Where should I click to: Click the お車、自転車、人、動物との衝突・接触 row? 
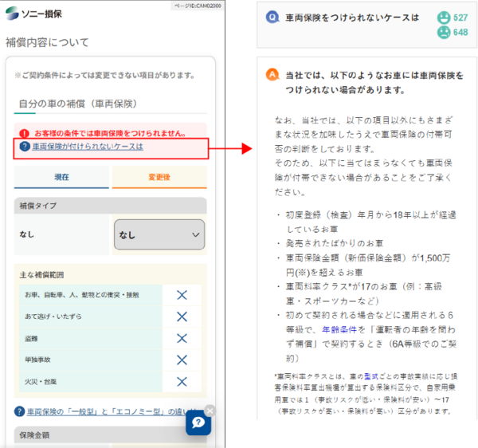tap(91, 295)
